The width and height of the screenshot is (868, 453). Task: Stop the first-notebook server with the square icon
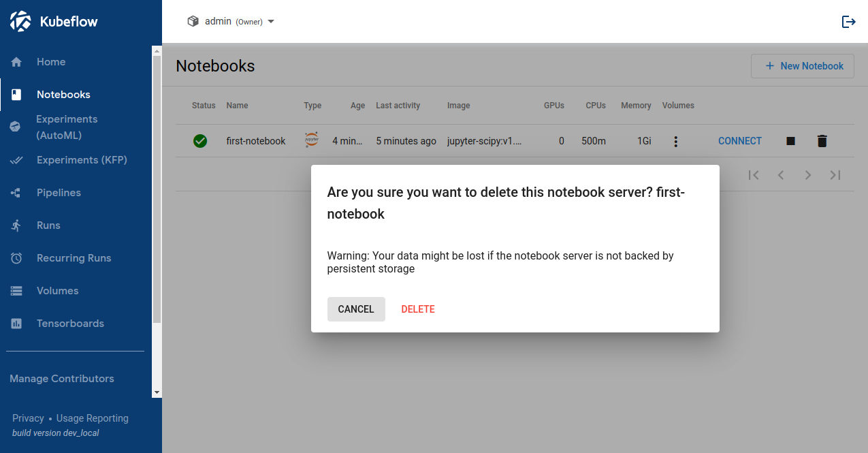(x=790, y=141)
